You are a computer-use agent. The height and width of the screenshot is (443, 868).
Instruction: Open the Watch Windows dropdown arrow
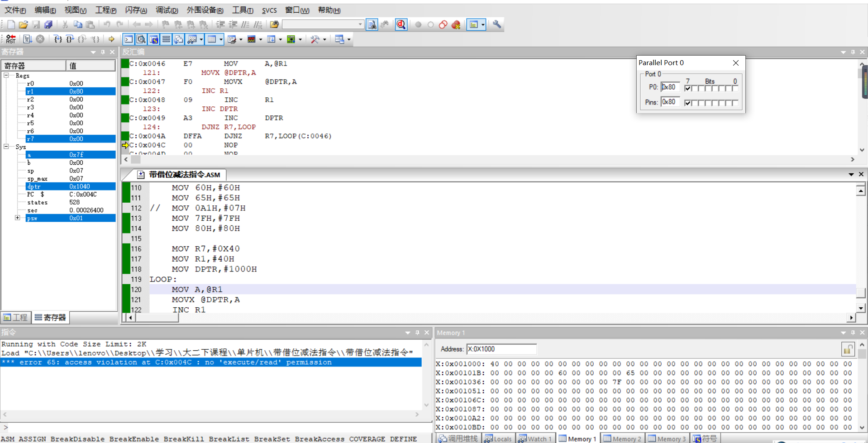coord(201,39)
